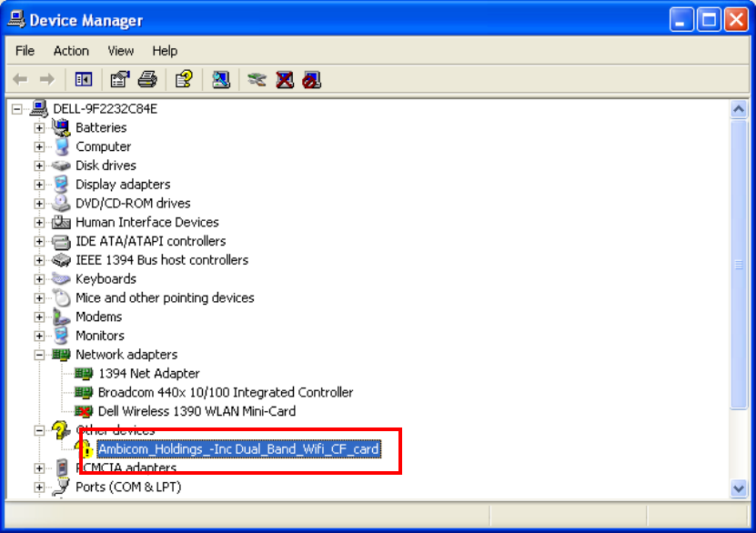This screenshot has height=533, width=756.
Task: Open the Action menu
Action: click(x=71, y=51)
